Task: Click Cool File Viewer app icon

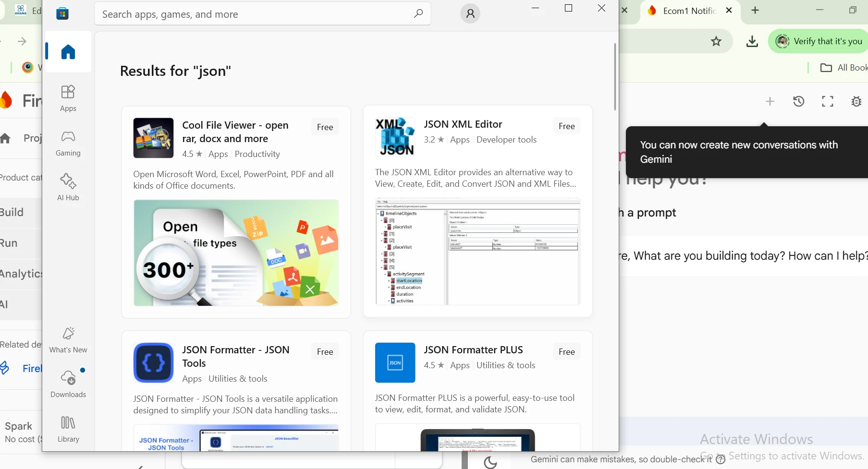Action: (x=153, y=138)
